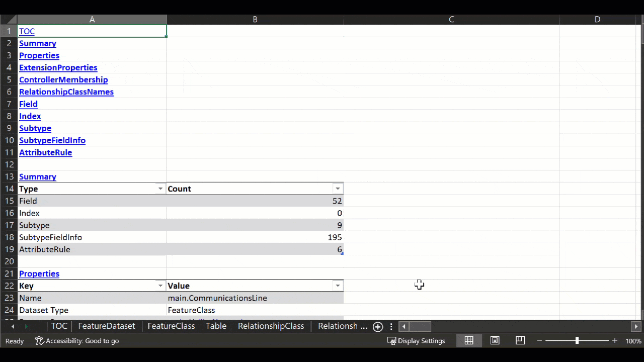Select the Index cell in row 16

point(92,213)
